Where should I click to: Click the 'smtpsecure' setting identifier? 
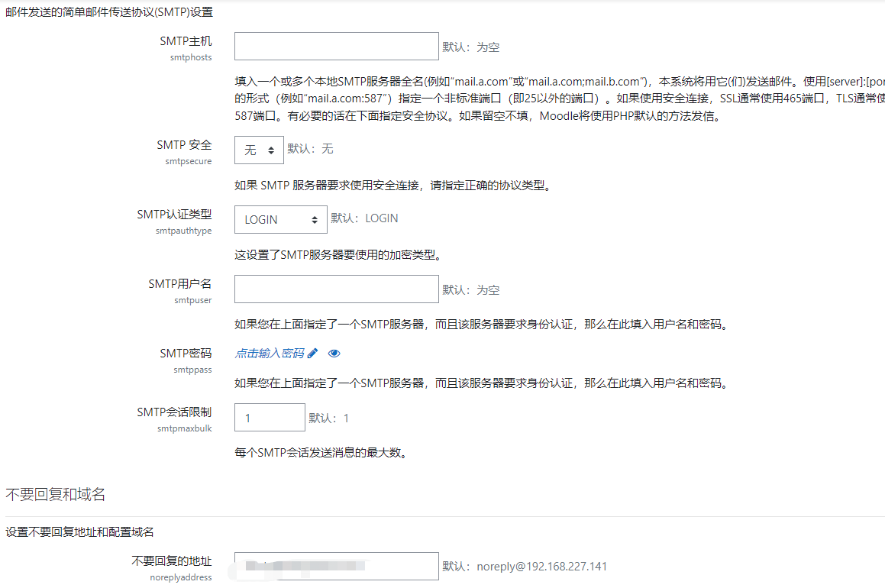coord(190,161)
